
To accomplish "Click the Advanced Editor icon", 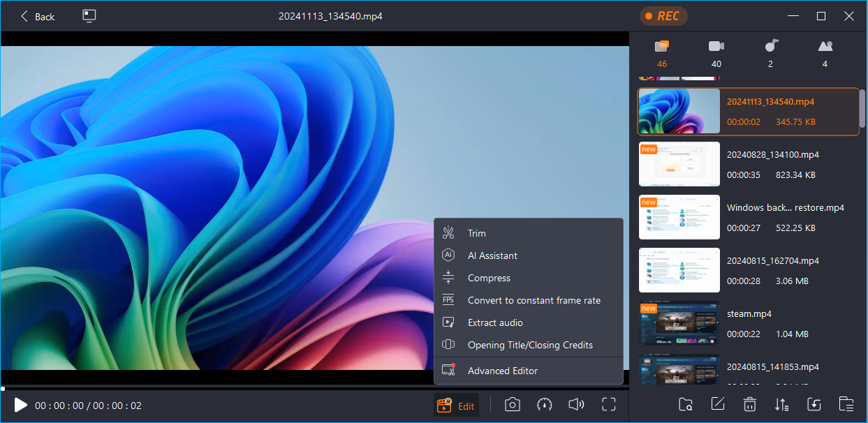I will click(448, 371).
